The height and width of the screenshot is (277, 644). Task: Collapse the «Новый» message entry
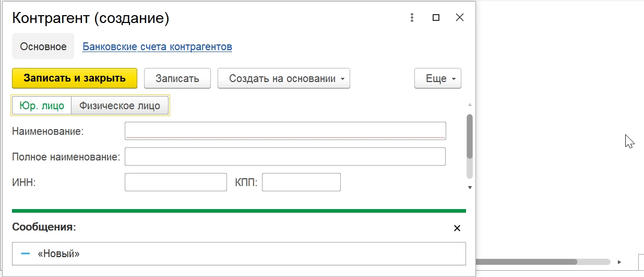[x=25, y=254]
